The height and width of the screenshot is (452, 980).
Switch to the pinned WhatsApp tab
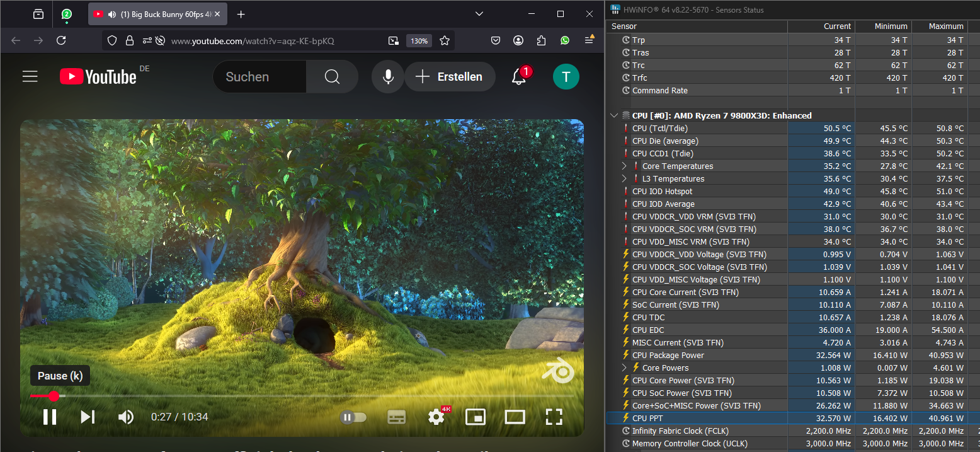coord(66,14)
